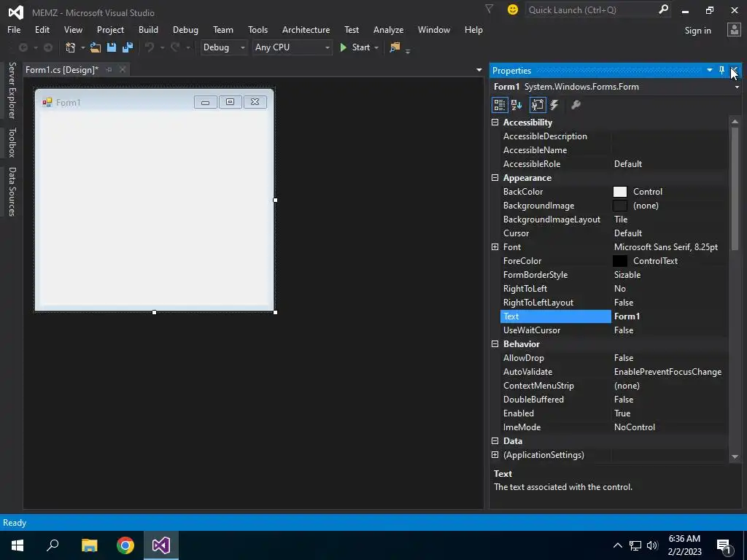The image size is (747, 560).
Task: Open the Start button dropdown arrow
Action: pos(376,47)
